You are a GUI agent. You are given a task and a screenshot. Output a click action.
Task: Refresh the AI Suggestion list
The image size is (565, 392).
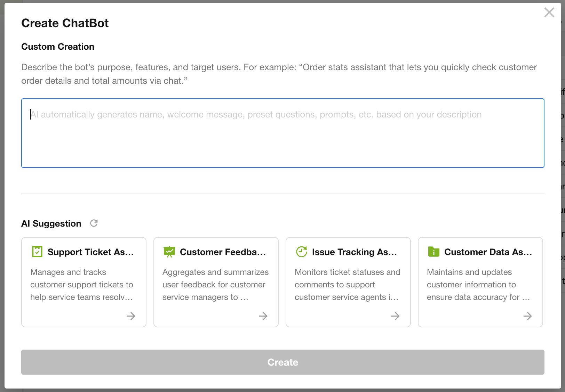(94, 223)
